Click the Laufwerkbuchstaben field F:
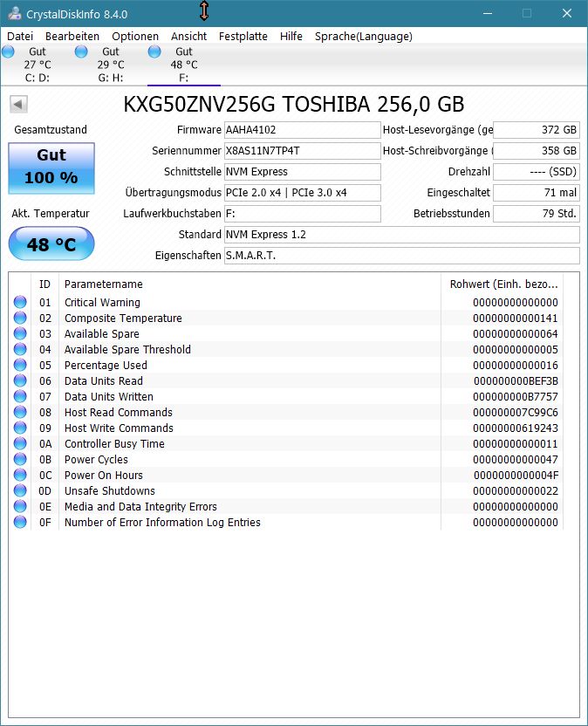 pos(303,214)
